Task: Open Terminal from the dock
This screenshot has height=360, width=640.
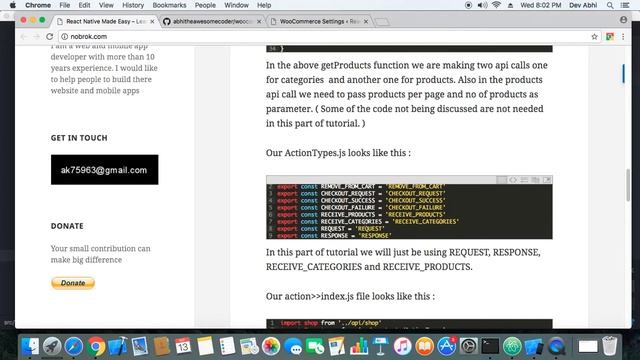Action: (x=490, y=347)
